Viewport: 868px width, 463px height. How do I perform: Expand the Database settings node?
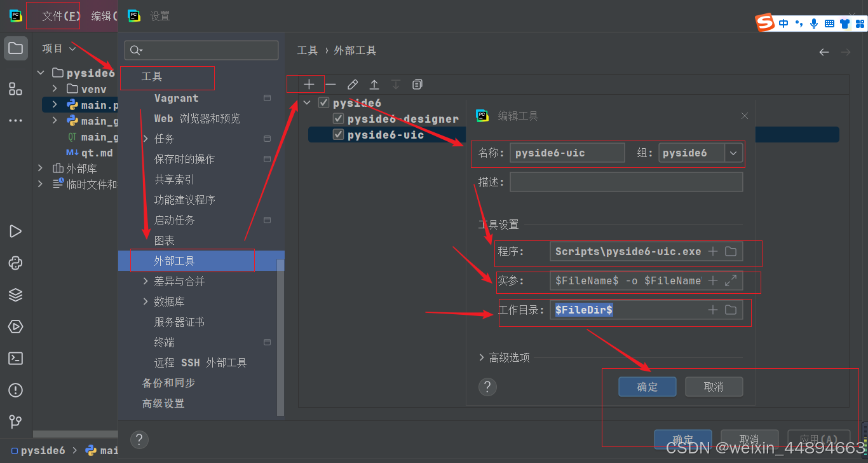tap(146, 301)
